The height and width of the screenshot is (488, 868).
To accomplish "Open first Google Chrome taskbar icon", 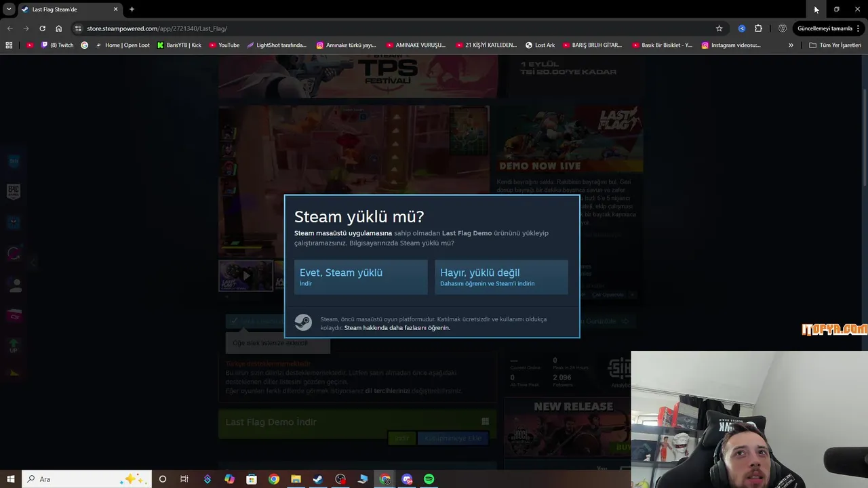I will coord(274,479).
